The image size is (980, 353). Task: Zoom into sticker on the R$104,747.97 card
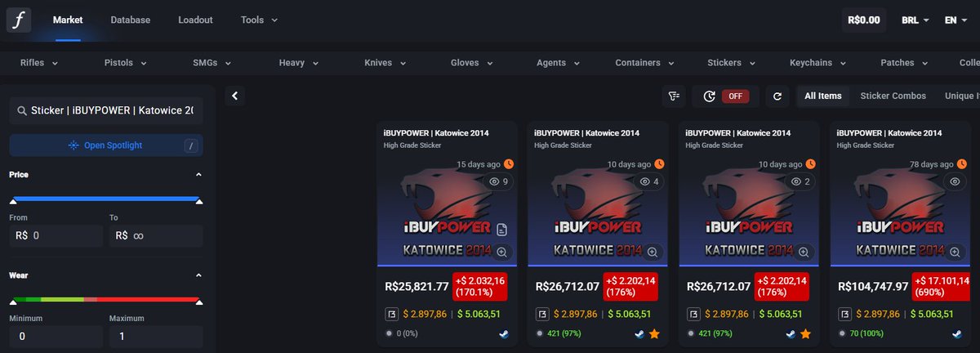[x=955, y=252]
